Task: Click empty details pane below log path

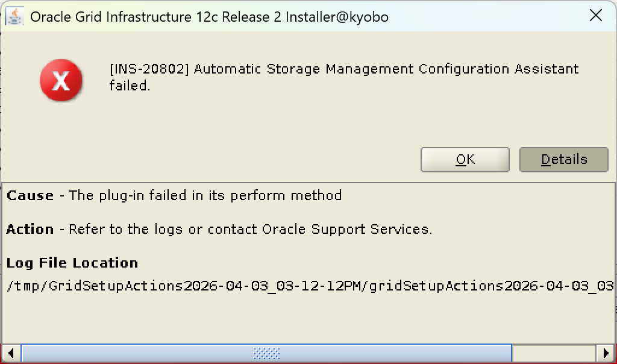Action: click(x=301, y=318)
